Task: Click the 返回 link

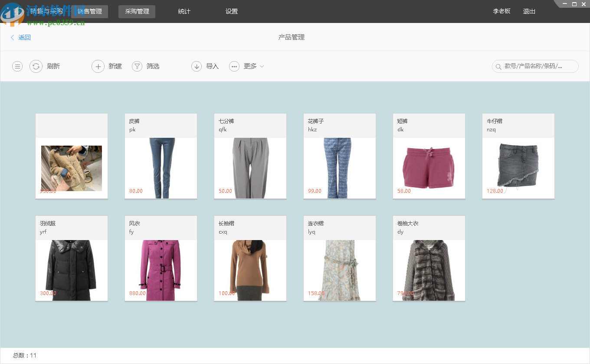Action: point(24,37)
